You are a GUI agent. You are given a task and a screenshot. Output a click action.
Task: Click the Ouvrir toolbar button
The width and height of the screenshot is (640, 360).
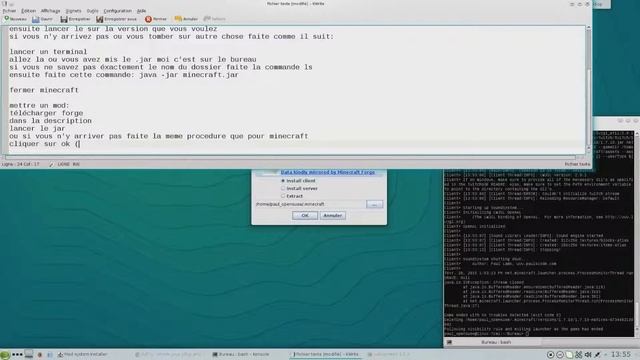(x=42, y=19)
